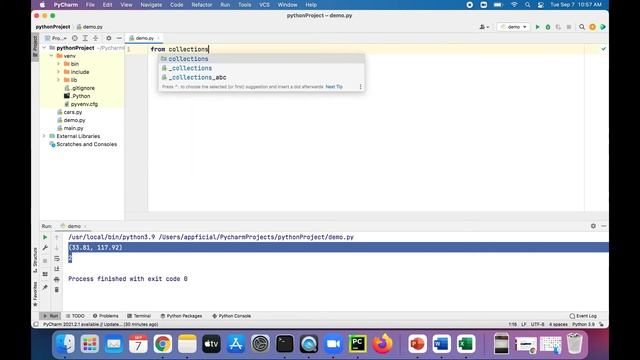Screen dimensions: 640x360
Task: Click UTF-8 encoding in status bar
Action: pos(538,324)
